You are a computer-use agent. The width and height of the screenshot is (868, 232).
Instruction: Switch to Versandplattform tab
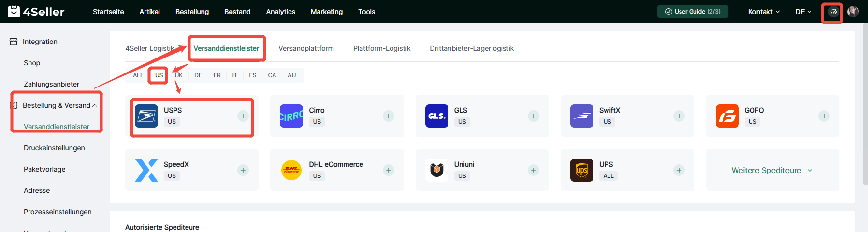[306, 48]
